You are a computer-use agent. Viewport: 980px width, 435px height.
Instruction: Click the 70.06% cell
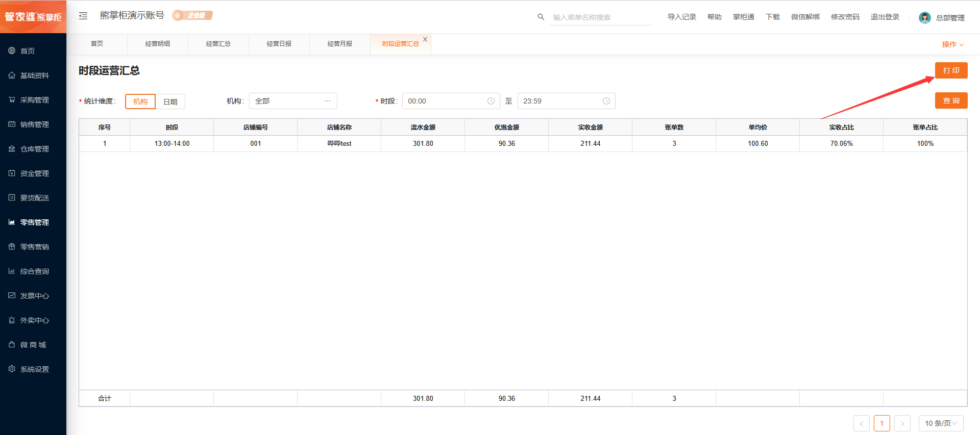(842, 144)
